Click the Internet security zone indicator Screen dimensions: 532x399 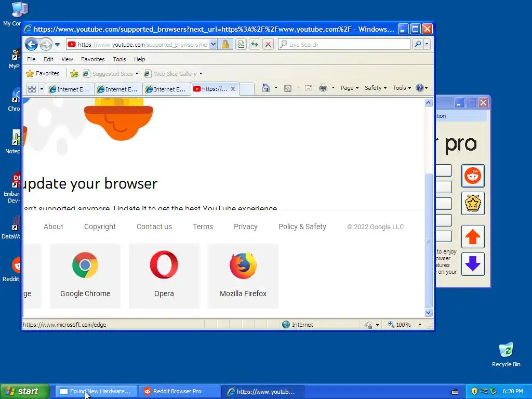tap(298, 325)
